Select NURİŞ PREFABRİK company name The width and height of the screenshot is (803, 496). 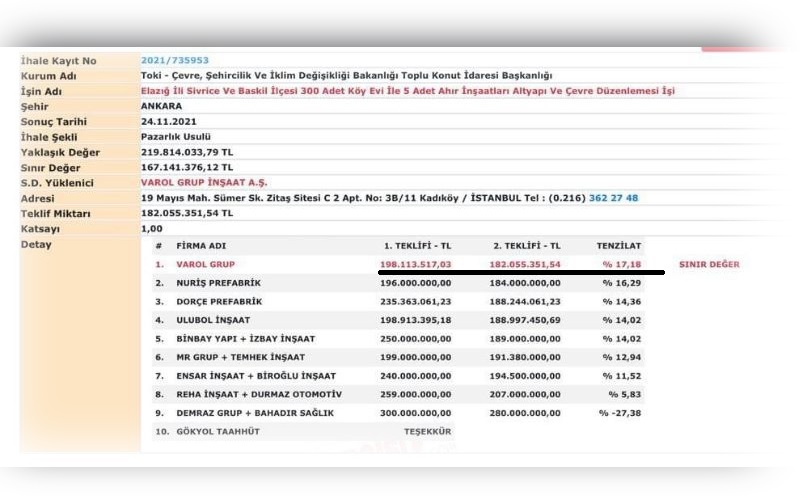219,283
